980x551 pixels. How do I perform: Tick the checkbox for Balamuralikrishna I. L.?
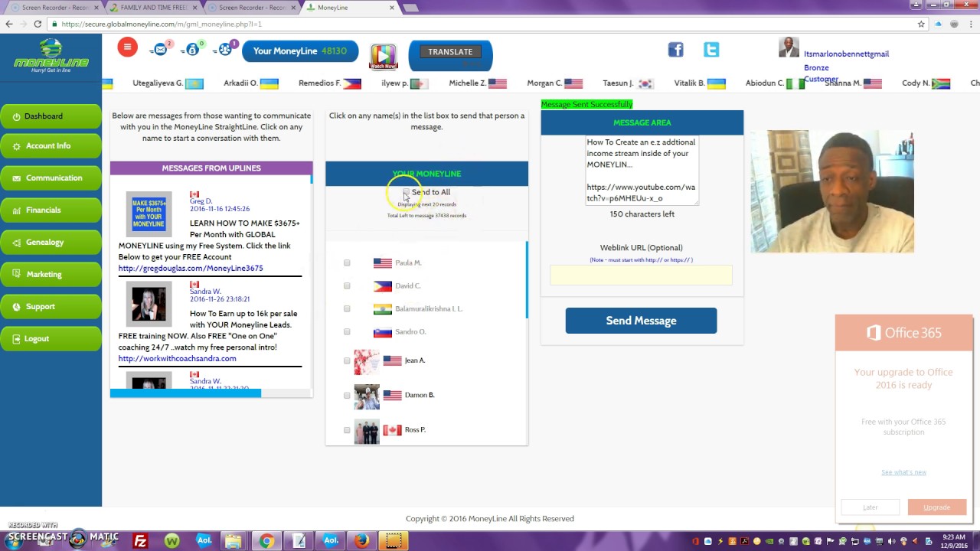[x=347, y=308]
